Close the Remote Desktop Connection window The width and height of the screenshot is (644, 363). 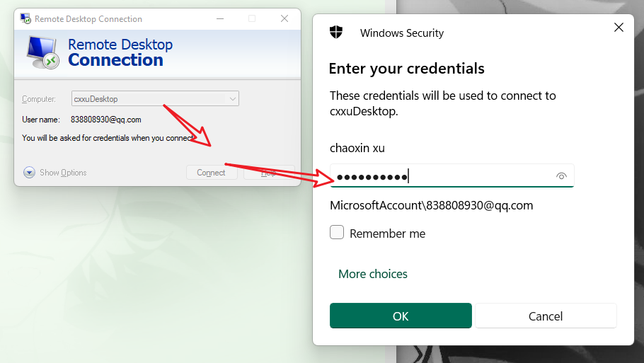[x=284, y=18]
